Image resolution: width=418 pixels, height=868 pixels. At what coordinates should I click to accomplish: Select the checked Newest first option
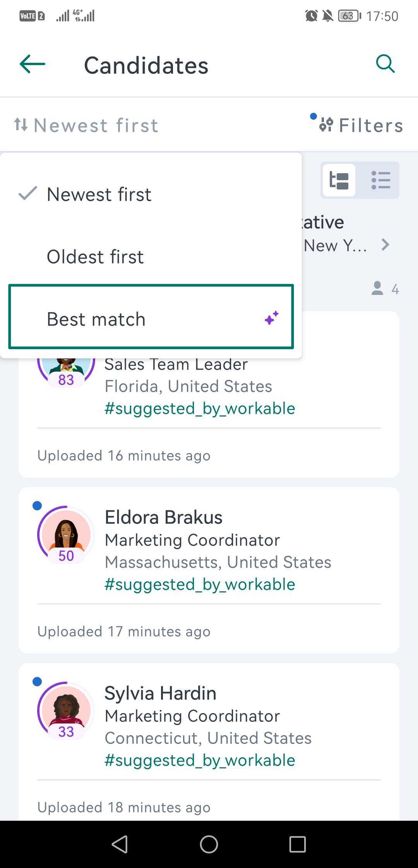(x=99, y=194)
